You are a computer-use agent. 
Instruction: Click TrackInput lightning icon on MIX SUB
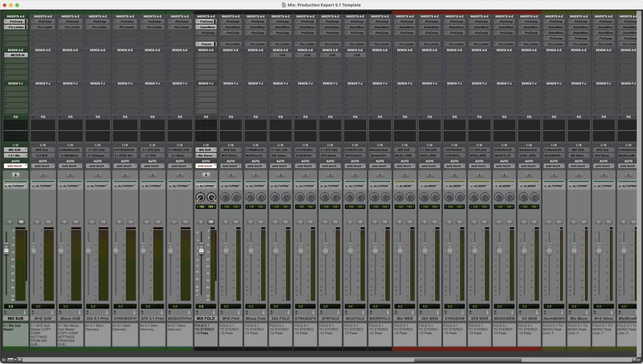15,175
